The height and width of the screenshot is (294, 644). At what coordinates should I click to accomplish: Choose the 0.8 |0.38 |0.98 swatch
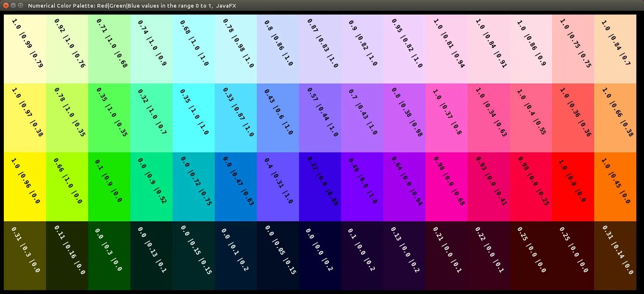click(x=404, y=118)
